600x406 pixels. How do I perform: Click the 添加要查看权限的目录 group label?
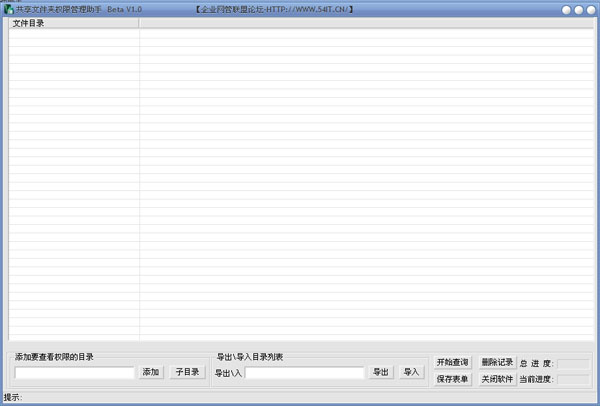[x=54, y=357]
